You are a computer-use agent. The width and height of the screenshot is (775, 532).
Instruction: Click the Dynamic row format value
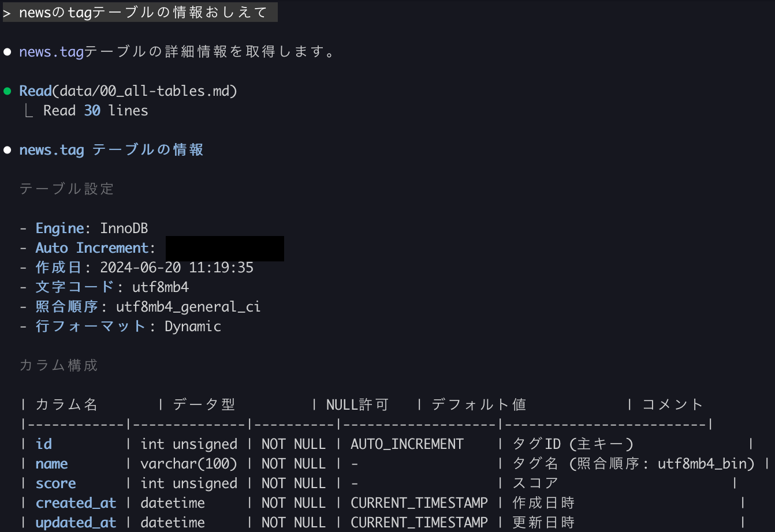pyautogui.click(x=193, y=327)
